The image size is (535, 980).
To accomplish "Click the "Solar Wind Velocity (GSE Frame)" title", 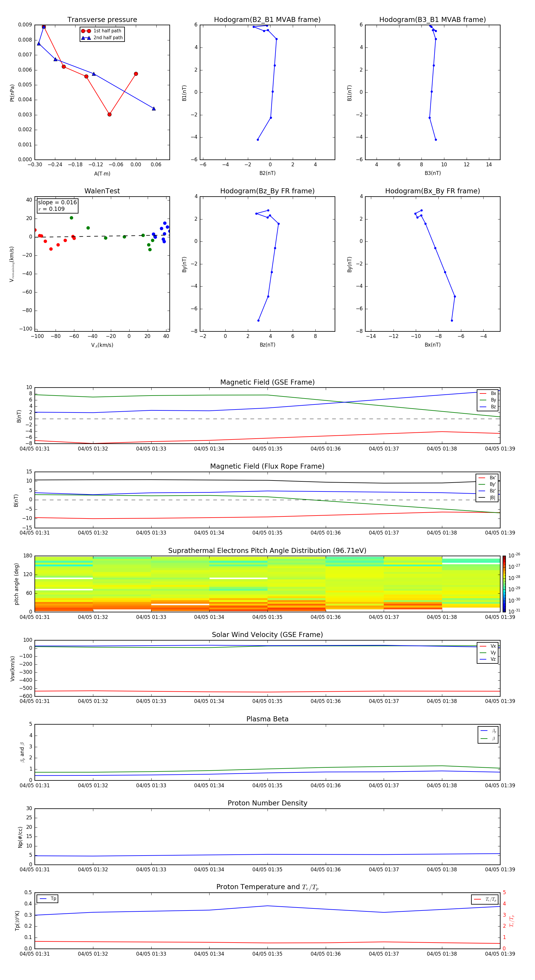I will (x=267, y=635).
